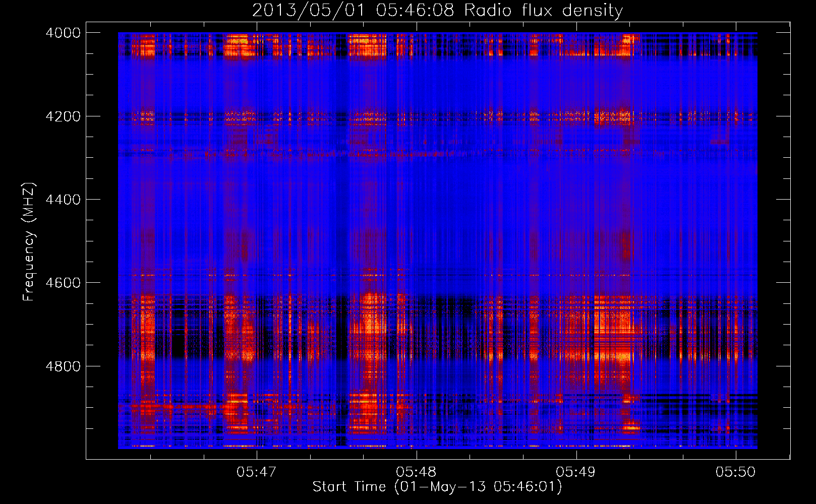This screenshot has height=504, width=816.
Task: Select the 4400 frequency tick label
Action: tap(63, 200)
